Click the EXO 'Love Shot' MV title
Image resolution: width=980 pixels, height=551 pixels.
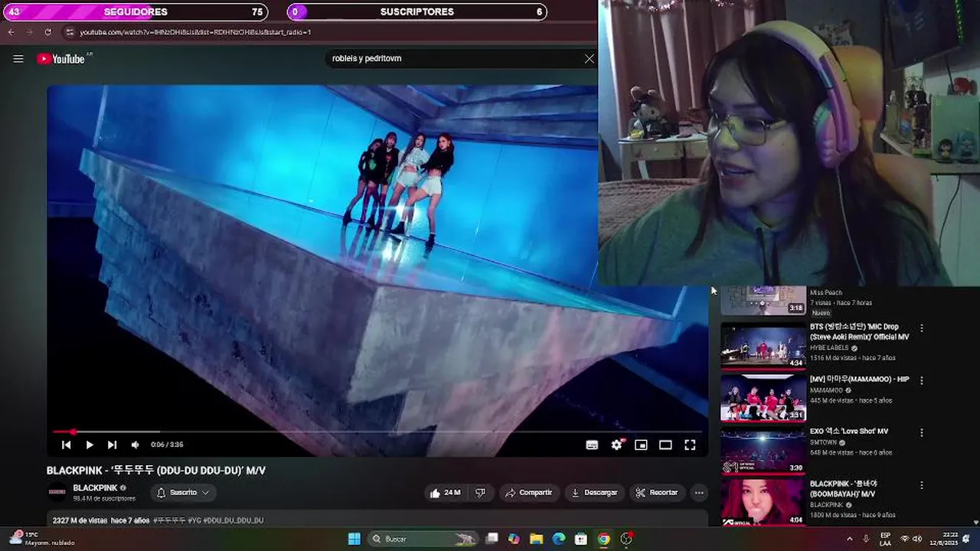pos(849,432)
